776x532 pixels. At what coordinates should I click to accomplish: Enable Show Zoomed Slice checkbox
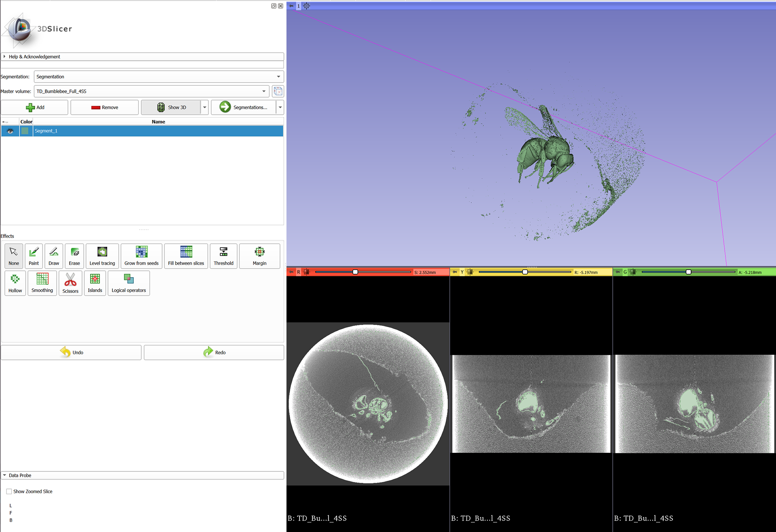[9, 492]
